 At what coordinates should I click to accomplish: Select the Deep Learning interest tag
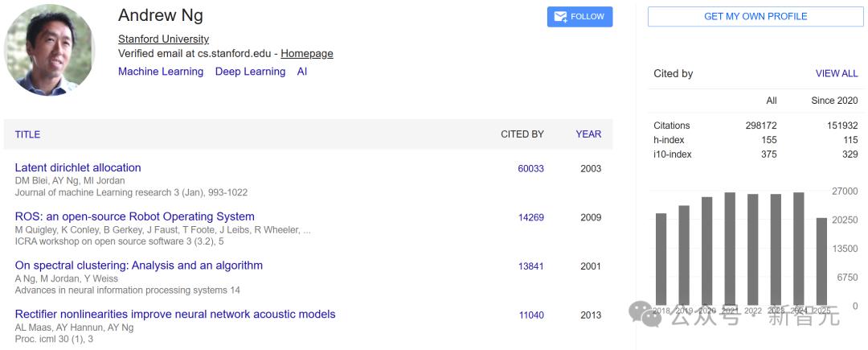[x=250, y=72]
